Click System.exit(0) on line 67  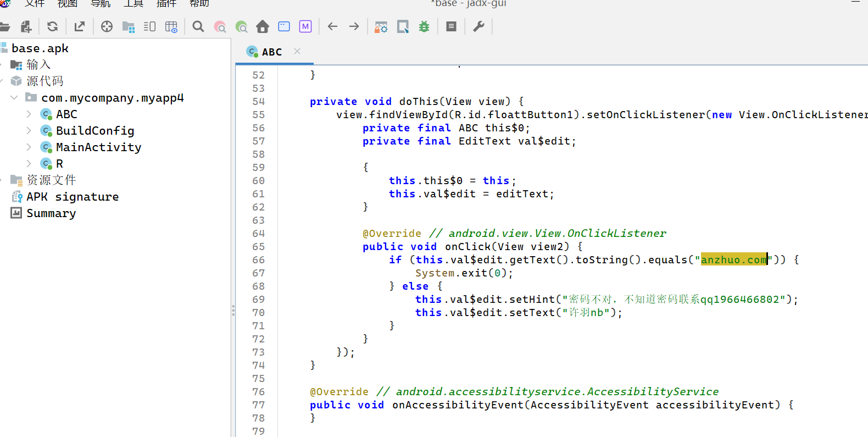(464, 273)
